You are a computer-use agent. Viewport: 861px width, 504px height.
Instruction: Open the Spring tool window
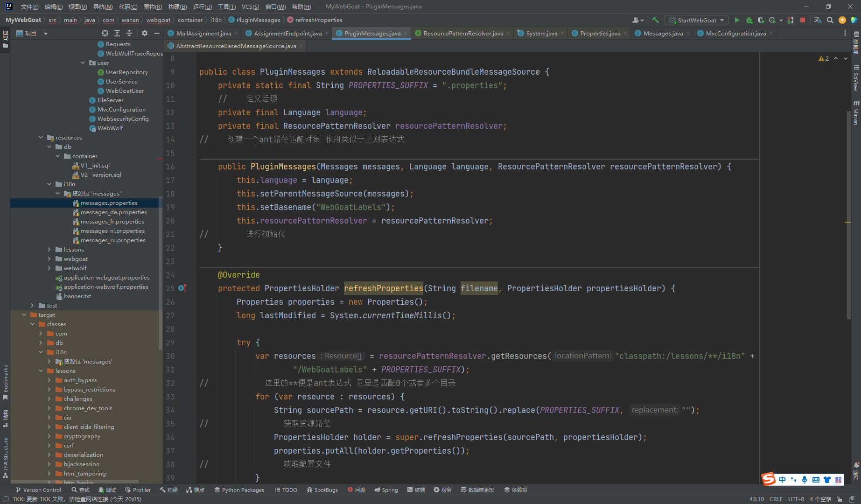[386, 490]
